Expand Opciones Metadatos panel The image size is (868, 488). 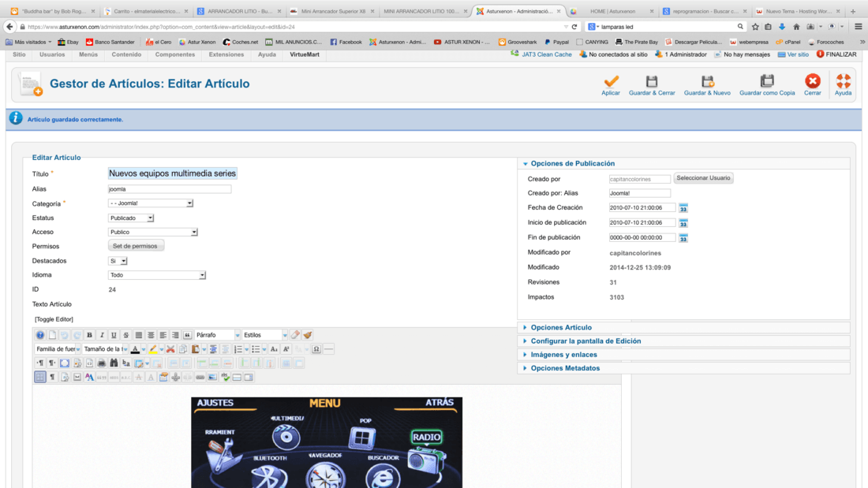(x=565, y=368)
